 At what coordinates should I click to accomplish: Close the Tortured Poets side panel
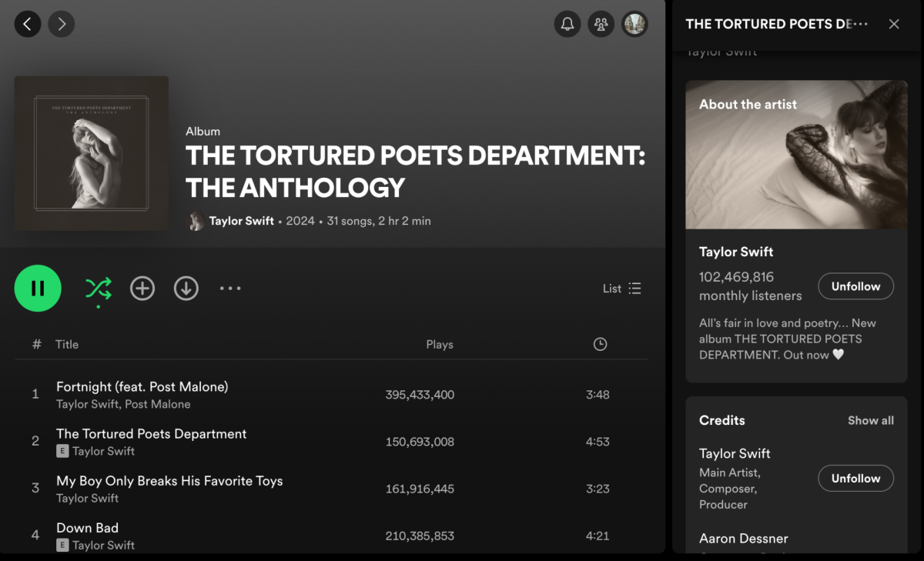(x=894, y=24)
